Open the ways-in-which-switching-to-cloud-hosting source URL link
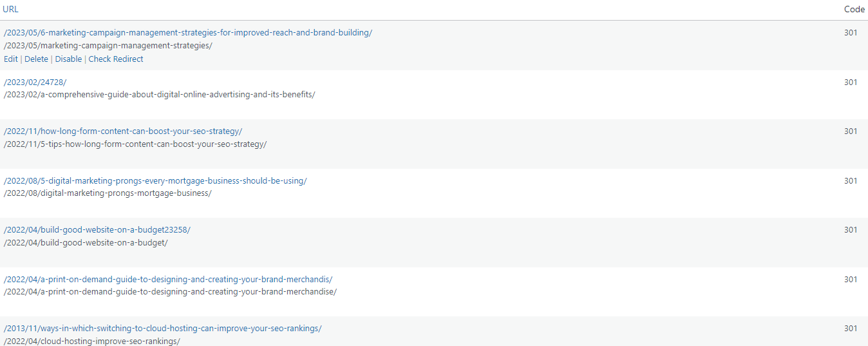This screenshot has height=346, width=868. point(162,329)
